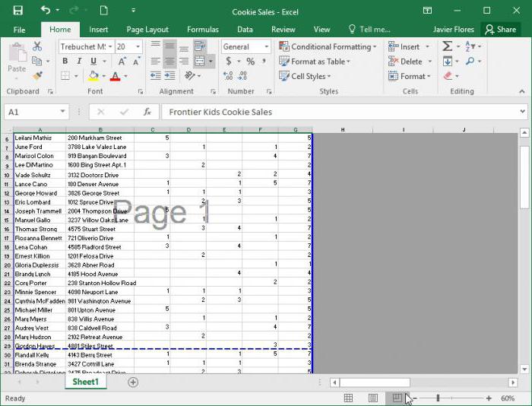Open the Page Layout tab
Screen dimensions: 532x406
coord(147,30)
